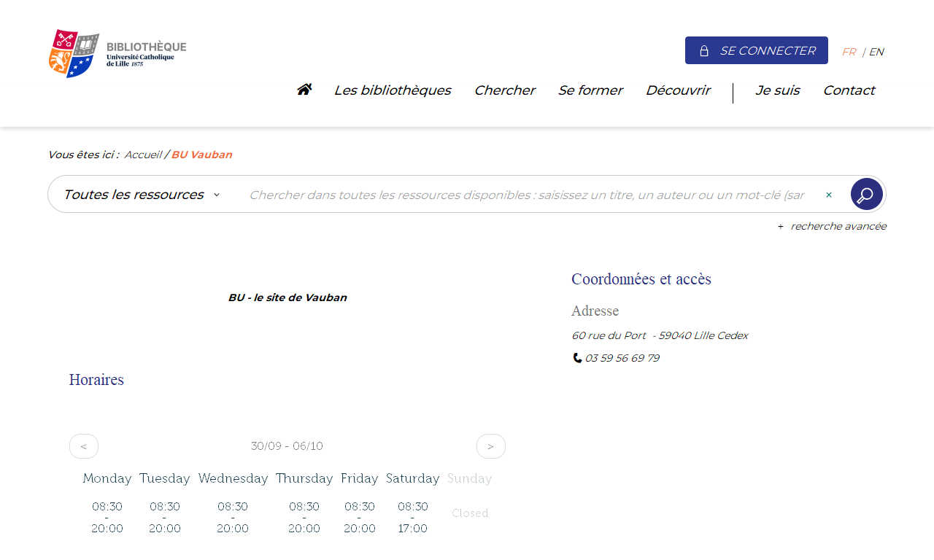Open the Se former menu
934x560 pixels.
[x=590, y=90]
